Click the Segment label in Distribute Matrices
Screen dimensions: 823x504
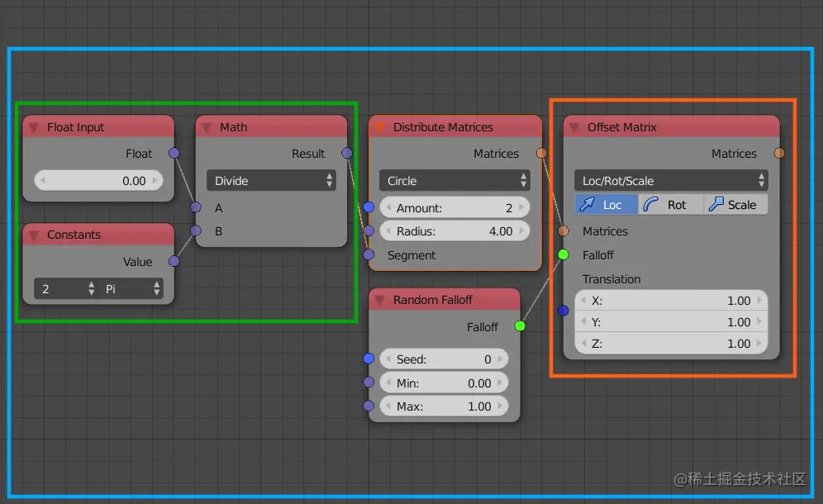pyautogui.click(x=411, y=255)
